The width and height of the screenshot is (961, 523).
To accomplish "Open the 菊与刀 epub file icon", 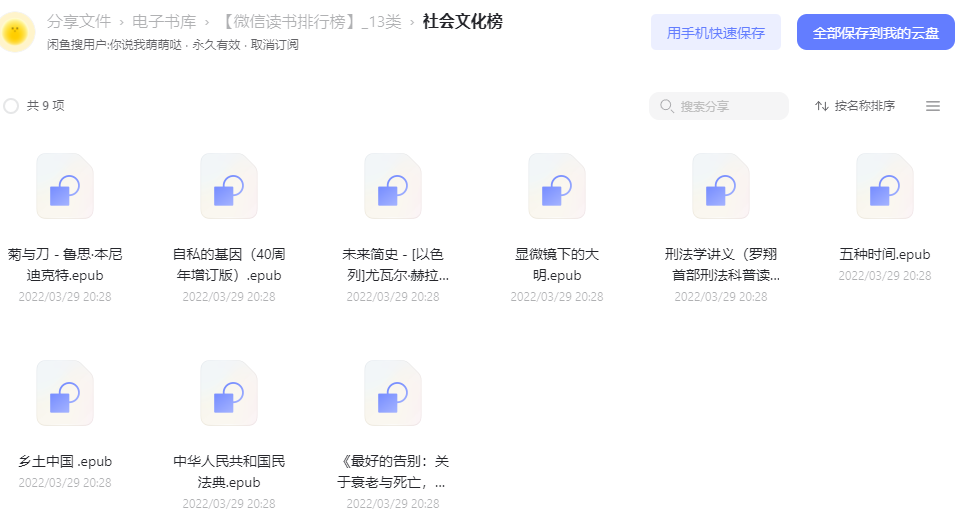I will (x=65, y=186).
